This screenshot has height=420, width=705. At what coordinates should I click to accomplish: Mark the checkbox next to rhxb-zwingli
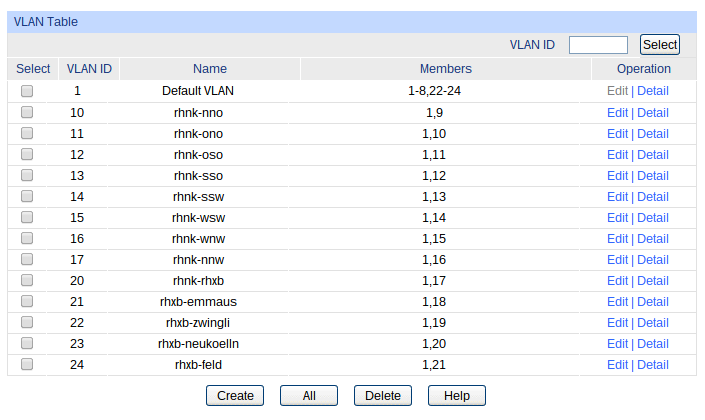(x=27, y=322)
